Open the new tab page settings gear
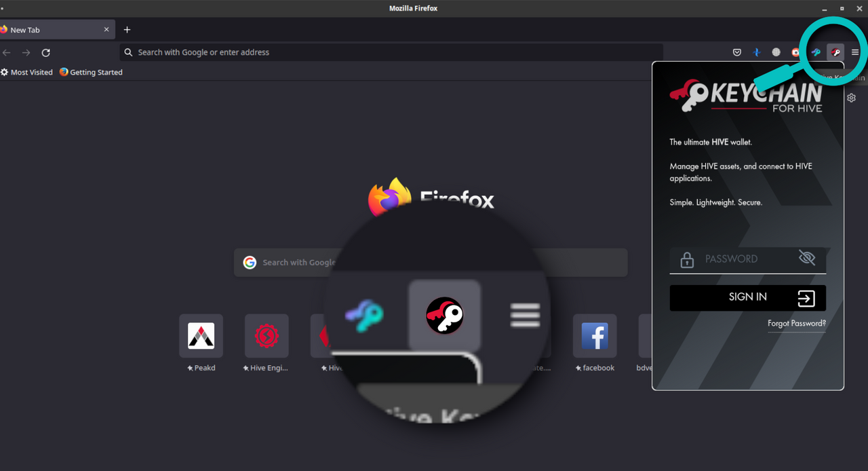This screenshot has width=868, height=471. tap(852, 98)
